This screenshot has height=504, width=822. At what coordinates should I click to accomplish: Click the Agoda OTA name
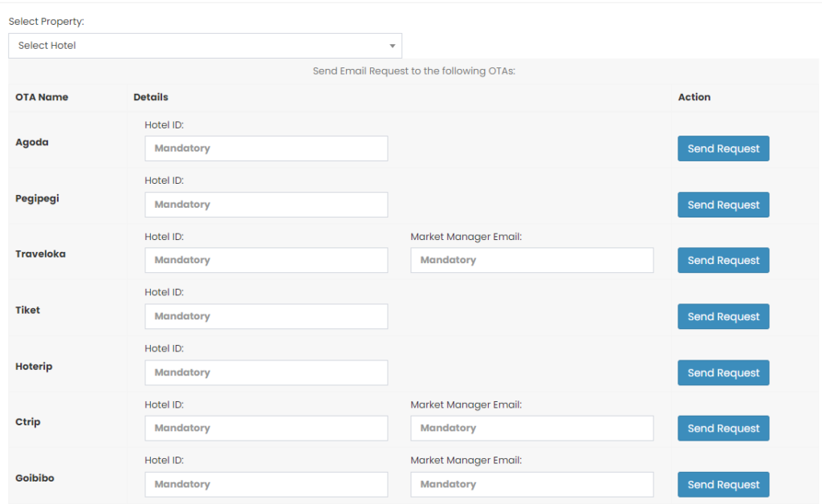[x=32, y=143]
